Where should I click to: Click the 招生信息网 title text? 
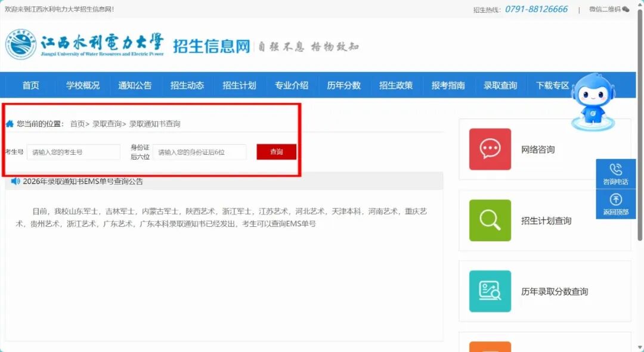click(x=211, y=46)
